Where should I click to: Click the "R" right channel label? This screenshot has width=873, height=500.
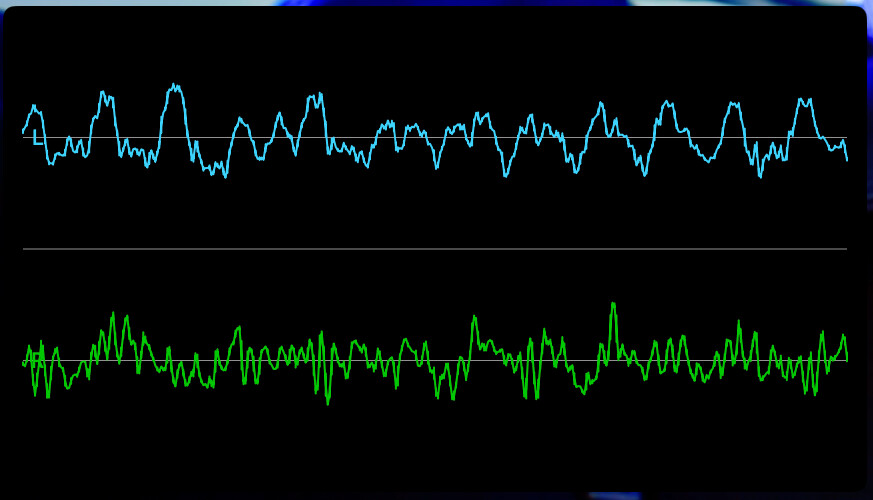(x=38, y=360)
